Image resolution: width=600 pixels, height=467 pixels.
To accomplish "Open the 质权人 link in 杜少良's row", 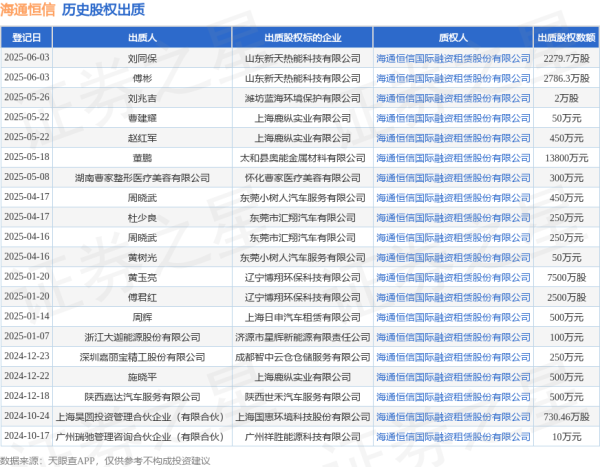I will 453,216.
